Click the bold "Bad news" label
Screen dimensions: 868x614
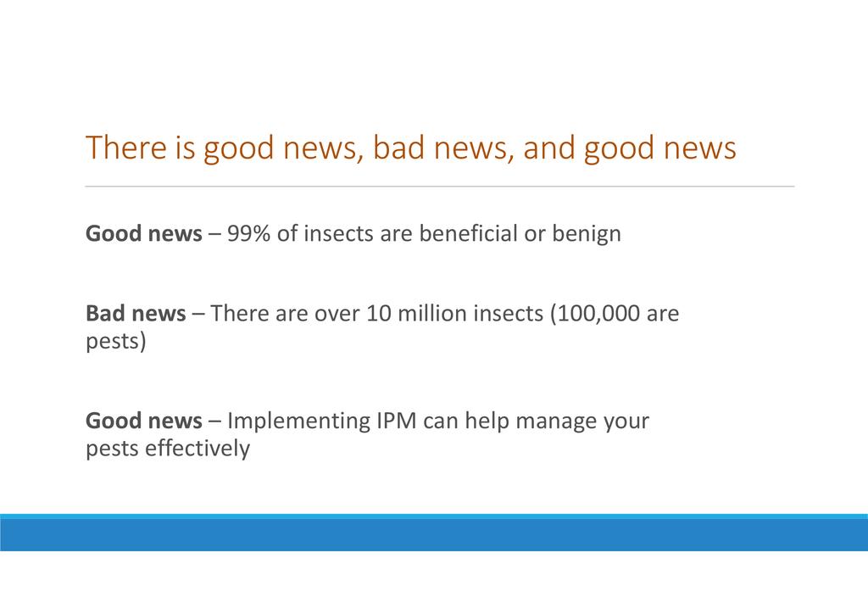tap(136, 314)
